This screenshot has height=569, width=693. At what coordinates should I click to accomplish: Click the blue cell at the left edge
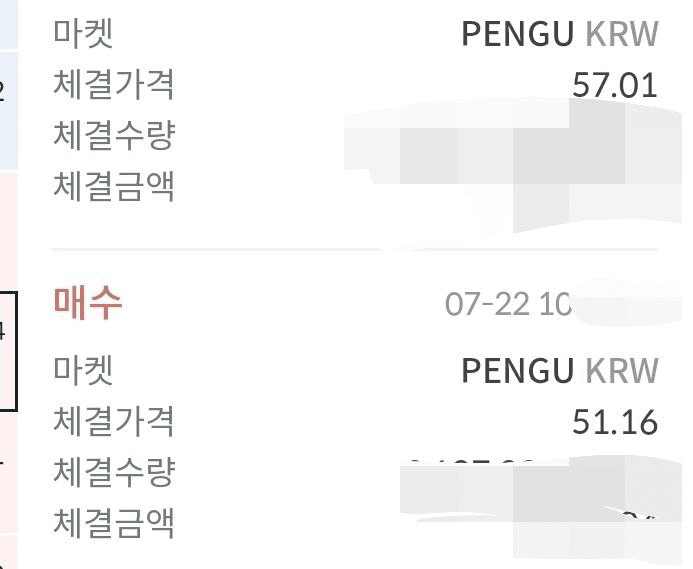(8, 111)
